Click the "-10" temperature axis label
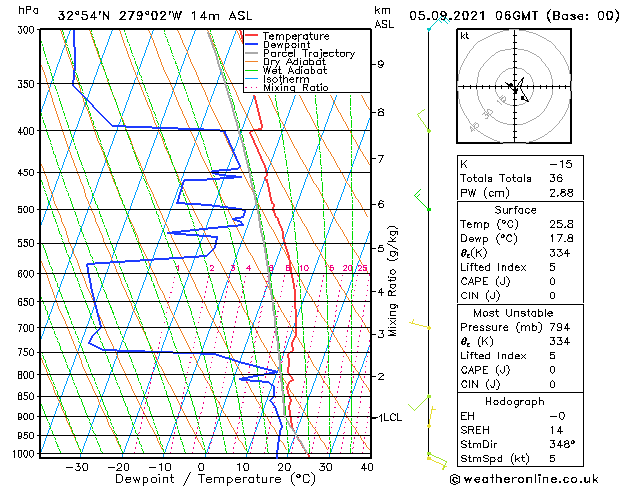The width and height of the screenshot is (629, 486). tap(159, 467)
